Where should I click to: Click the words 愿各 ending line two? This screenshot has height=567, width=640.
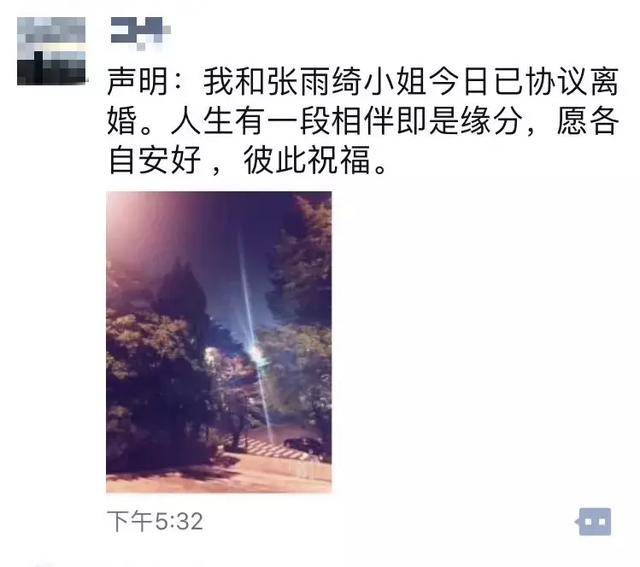(x=588, y=121)
